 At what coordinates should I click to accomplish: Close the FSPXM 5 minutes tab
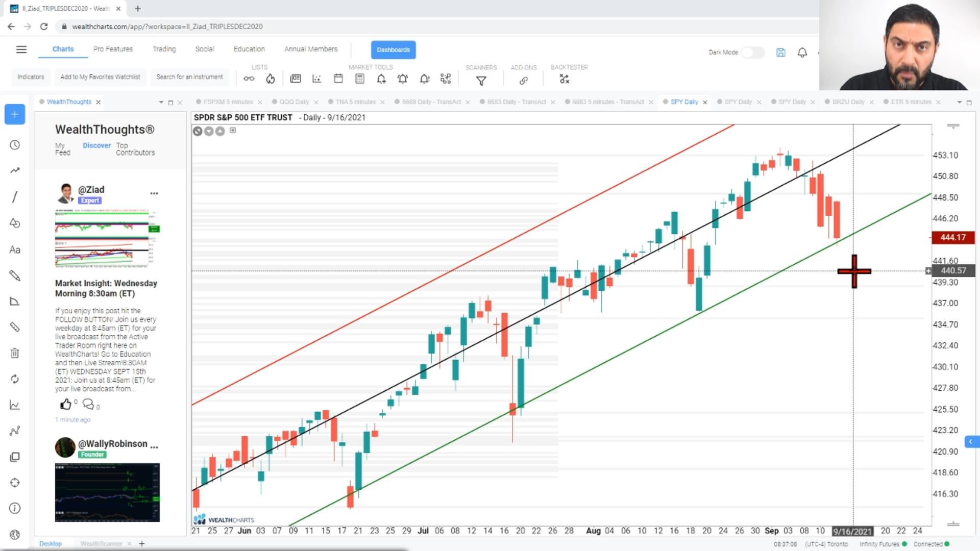260,103
